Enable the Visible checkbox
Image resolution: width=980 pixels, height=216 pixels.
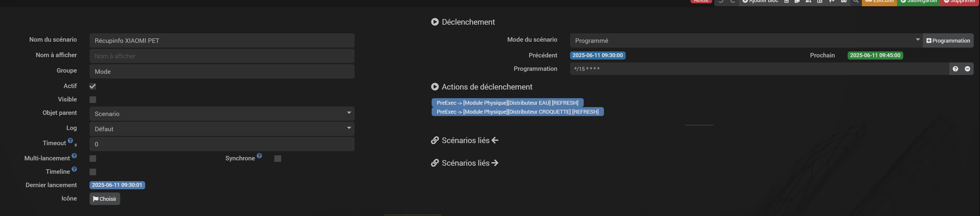coord(93,100)
